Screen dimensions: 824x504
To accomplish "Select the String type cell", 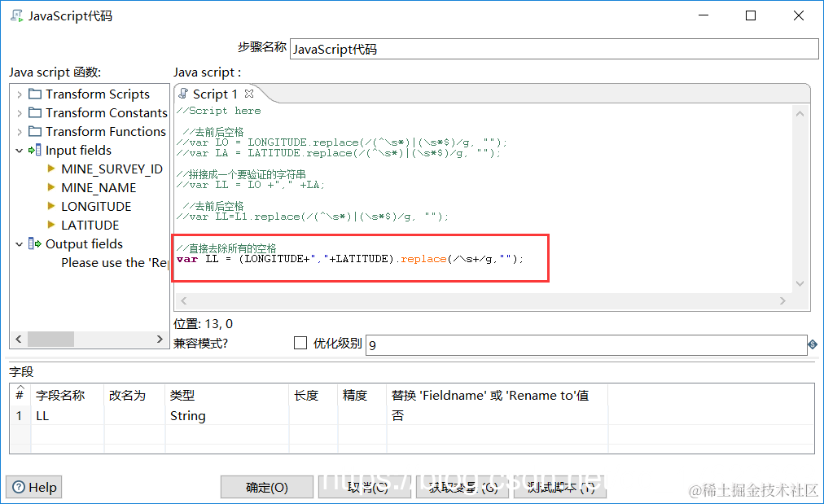I will 227,416.
